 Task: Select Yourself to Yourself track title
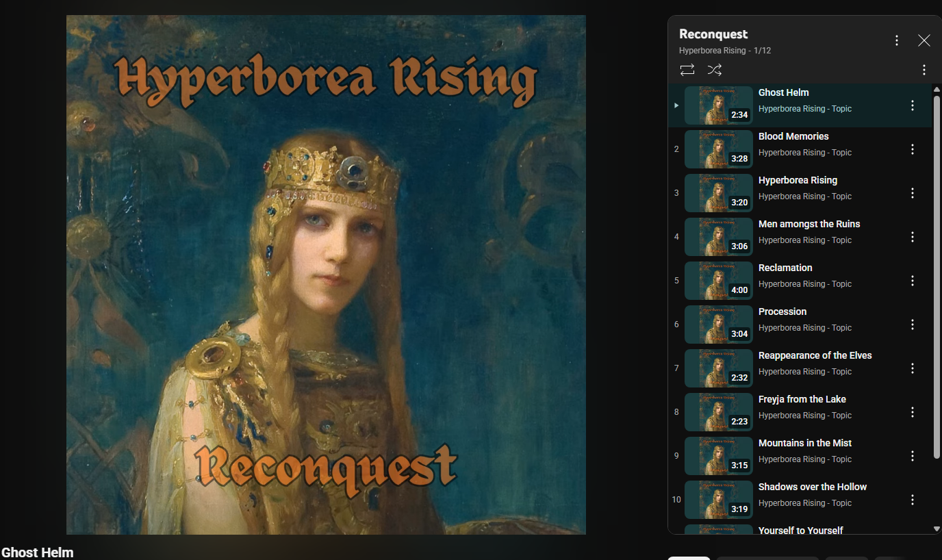point(801,530)
